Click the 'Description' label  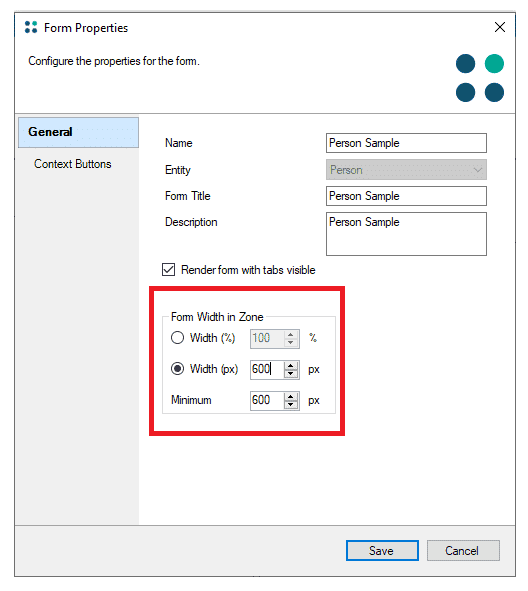click(191, 222)
